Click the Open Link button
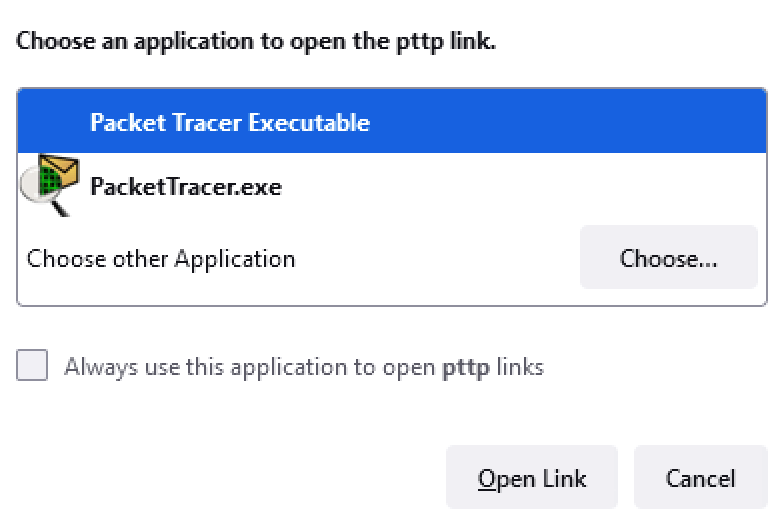This screenshot has width=777, height=532. coord(532,477)
